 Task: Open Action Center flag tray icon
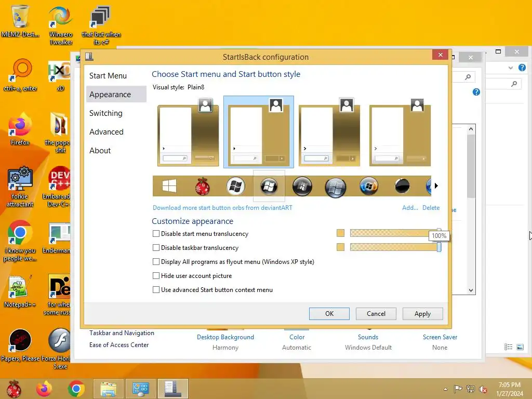click(x=458, y=389)
